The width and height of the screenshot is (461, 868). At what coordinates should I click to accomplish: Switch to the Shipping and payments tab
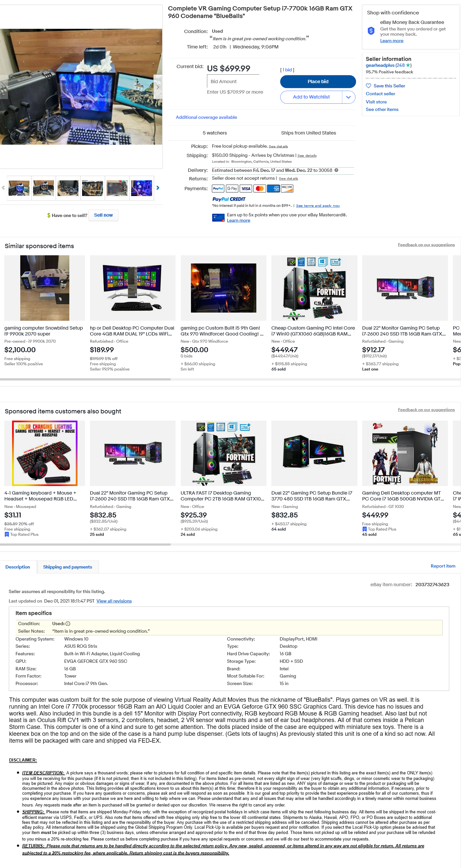(67, 567)
